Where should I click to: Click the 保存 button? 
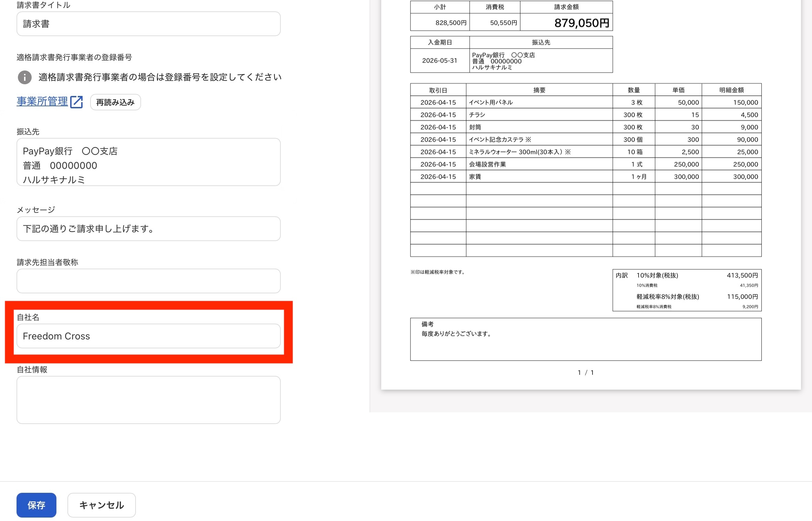coord(36,505)
